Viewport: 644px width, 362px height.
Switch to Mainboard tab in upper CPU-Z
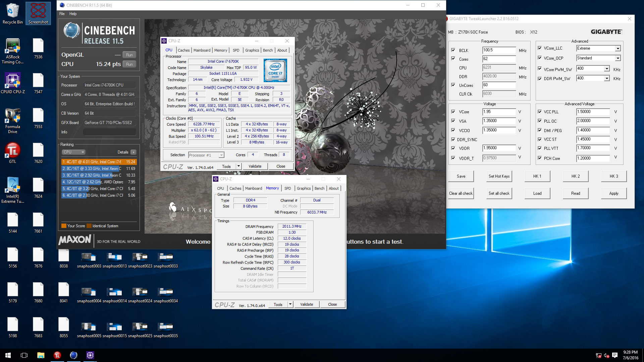point(202,50)
